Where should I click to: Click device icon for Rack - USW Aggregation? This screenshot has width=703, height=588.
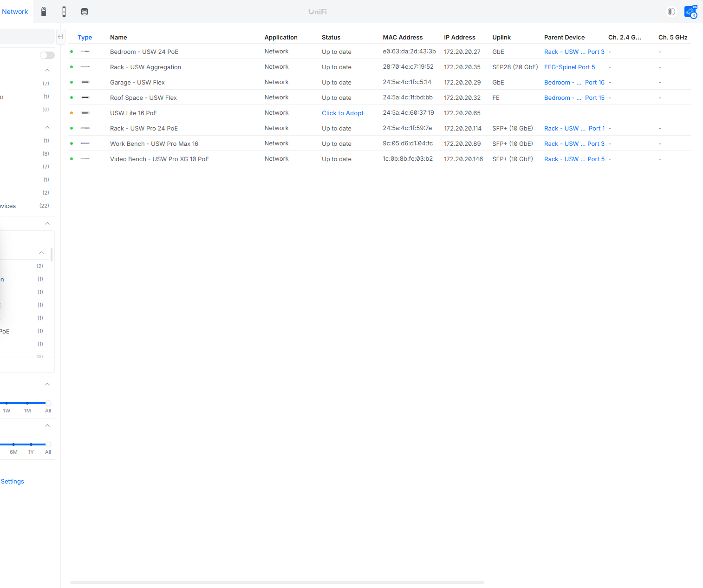coord(85,67)
